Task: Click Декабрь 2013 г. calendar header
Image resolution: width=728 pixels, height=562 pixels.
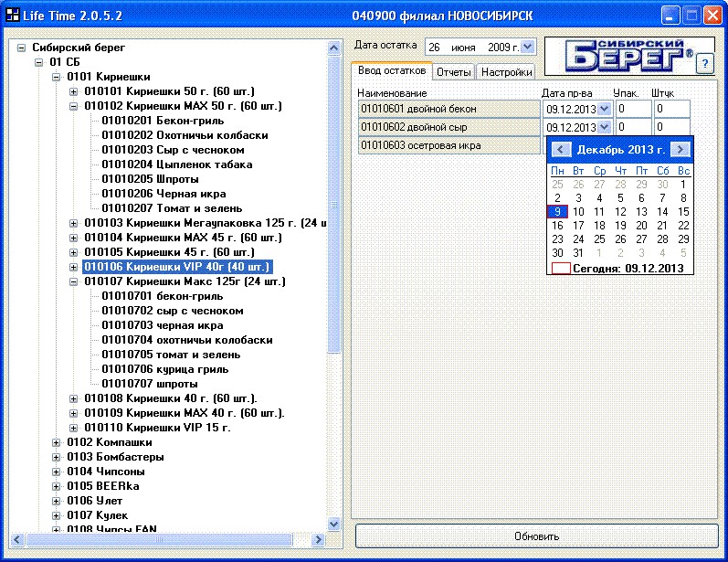Action: (621, 150)
